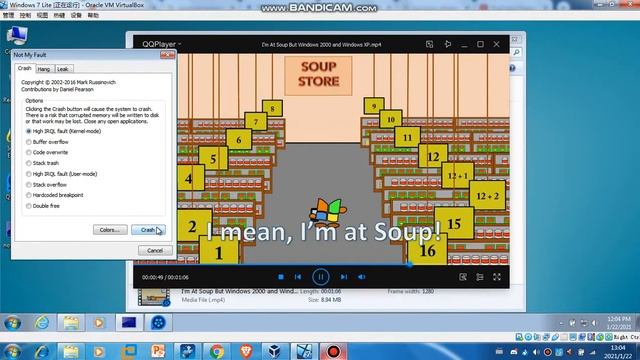This screenshot has width=640, height=360.
Task: Switch to Not My Fault guest taskbar button
Action: [x=129, y=322]
